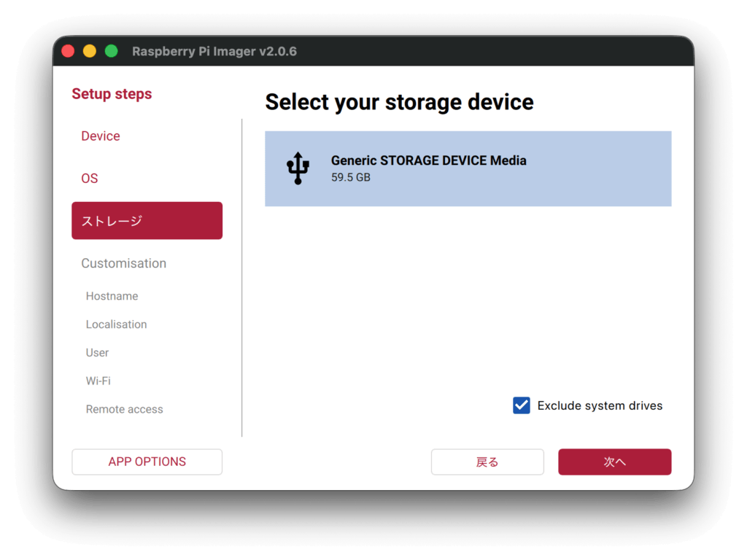The image size is (747, 560).
Task: Close the Raspberry Pi Imager window
Action: tap(68, 51)
